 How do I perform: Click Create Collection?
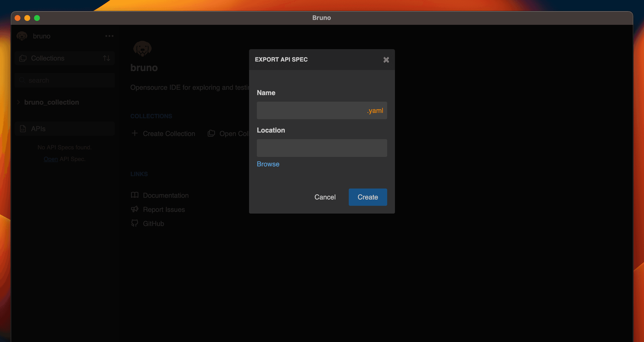pos(169,134)
